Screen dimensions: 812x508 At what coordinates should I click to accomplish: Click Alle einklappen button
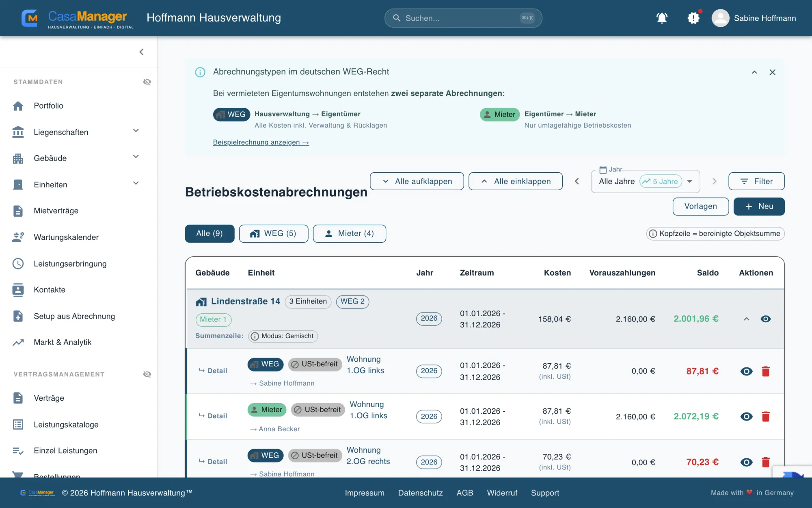pyautogui.click(x=516, y=181)
